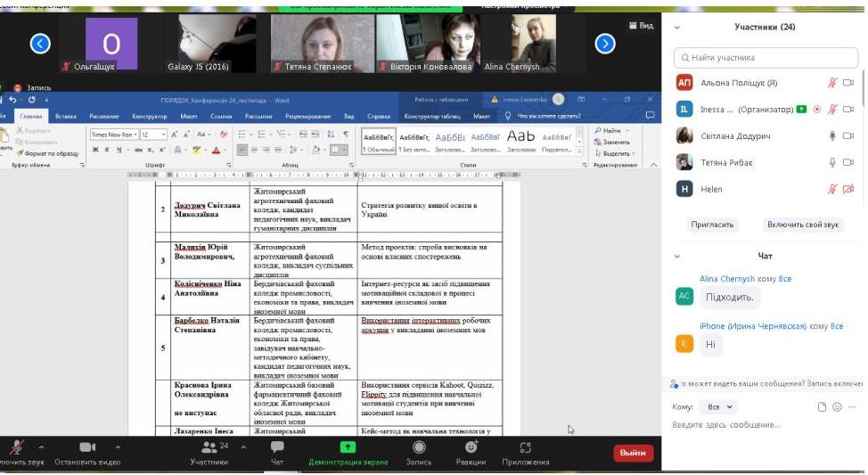Open the Найти dropdown arrow in Редактирование
The height and width of the screenshot is (475, 868).
(626, 131)
